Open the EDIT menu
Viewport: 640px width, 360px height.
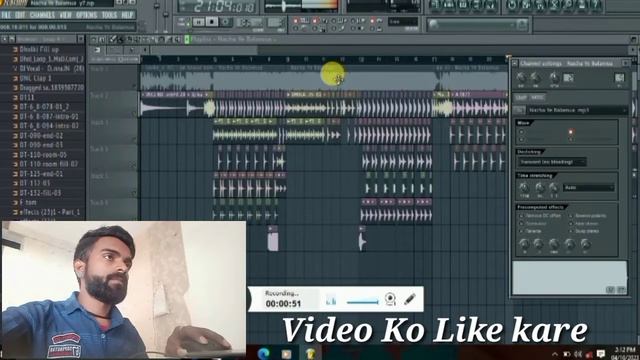20,16
